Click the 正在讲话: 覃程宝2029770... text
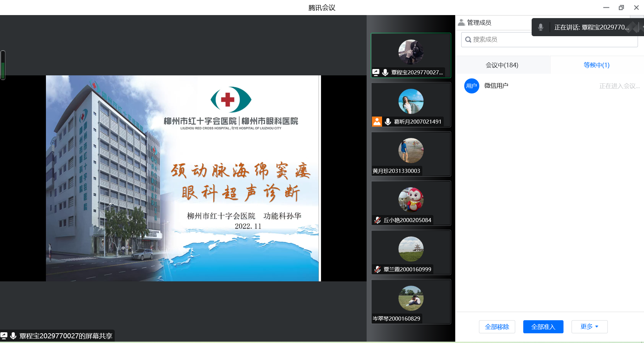Screen dimensions: 644x343 click(x=592, y=27)
